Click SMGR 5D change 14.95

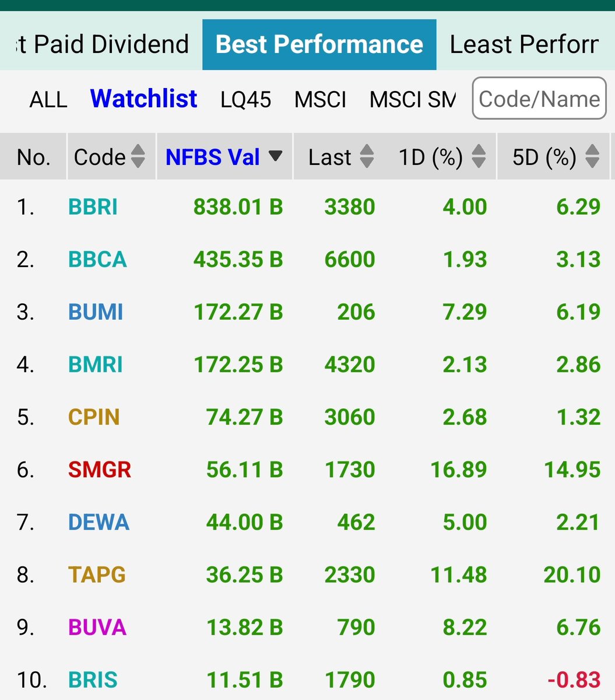572,470
